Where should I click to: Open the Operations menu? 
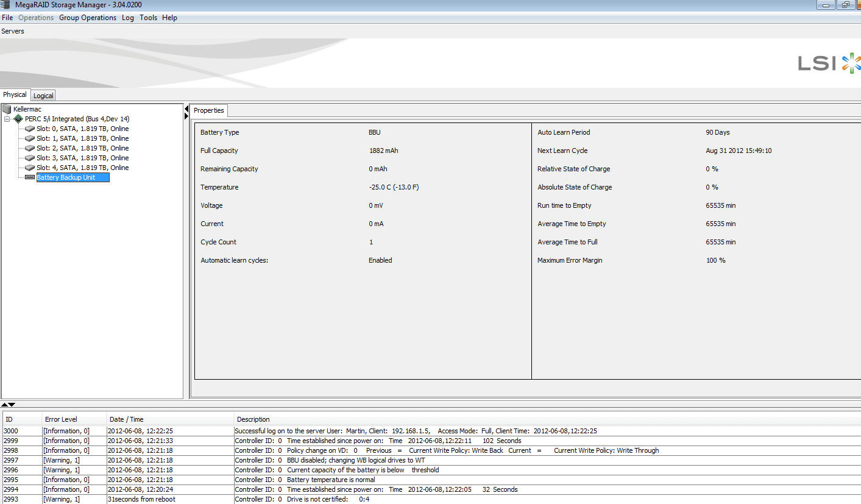[x=36, y=18]
